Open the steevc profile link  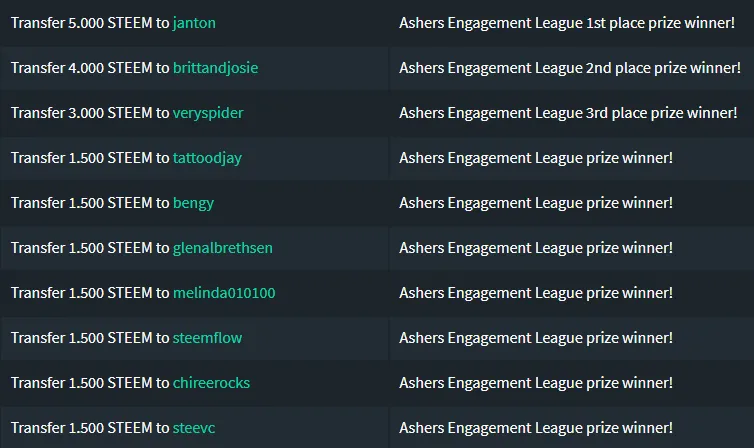(194, 428)
